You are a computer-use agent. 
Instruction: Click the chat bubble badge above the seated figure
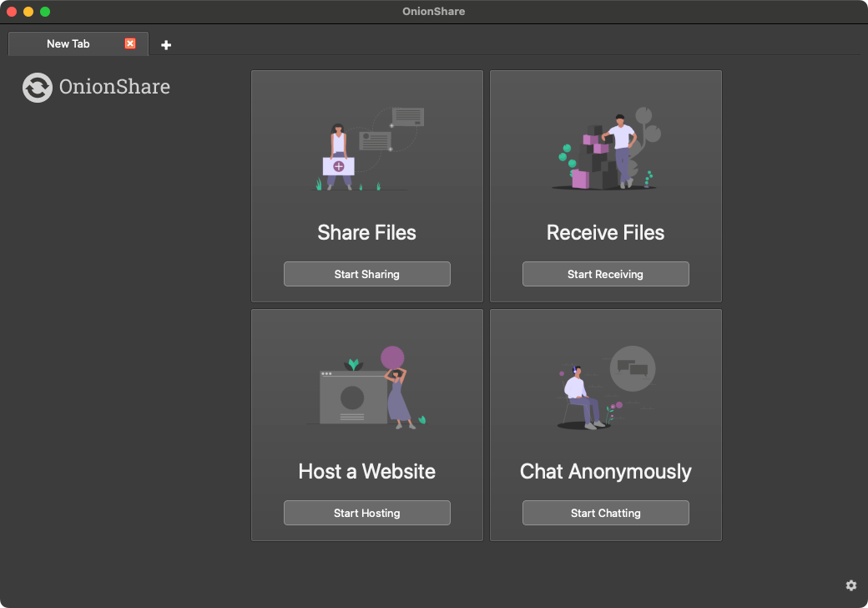(633, 368)
